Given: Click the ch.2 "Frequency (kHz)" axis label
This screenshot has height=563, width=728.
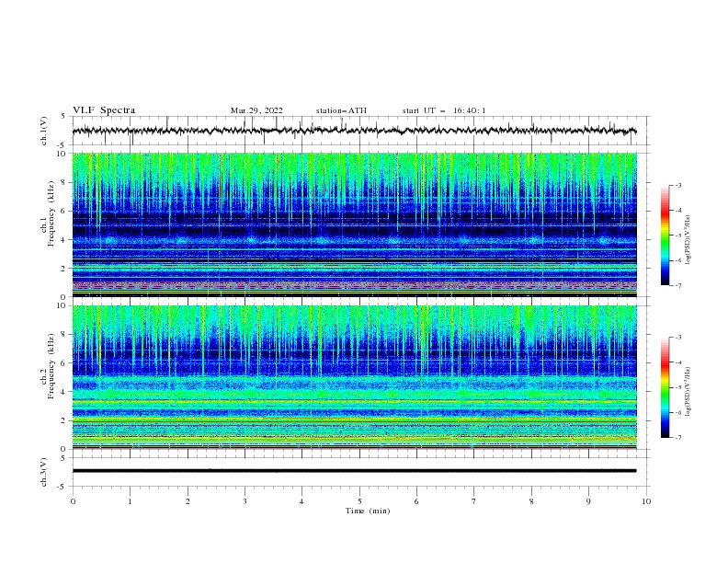Looking at the screenshot, I should (x=51, y=366).
